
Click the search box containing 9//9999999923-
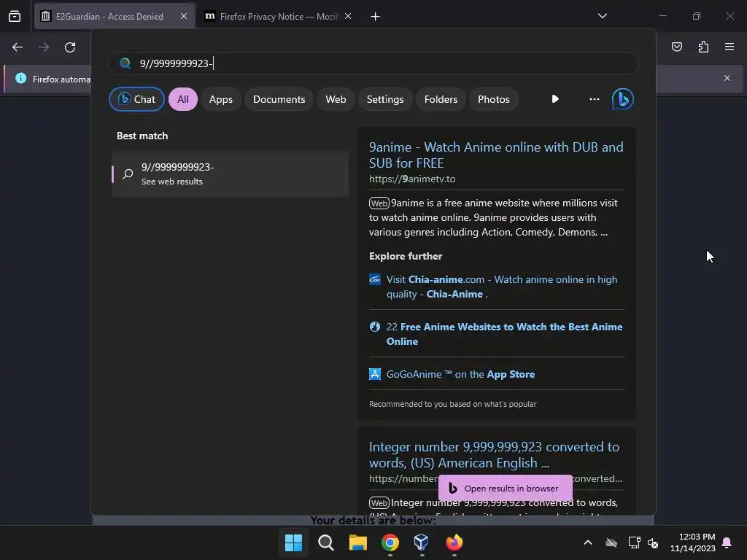(373, 63)
